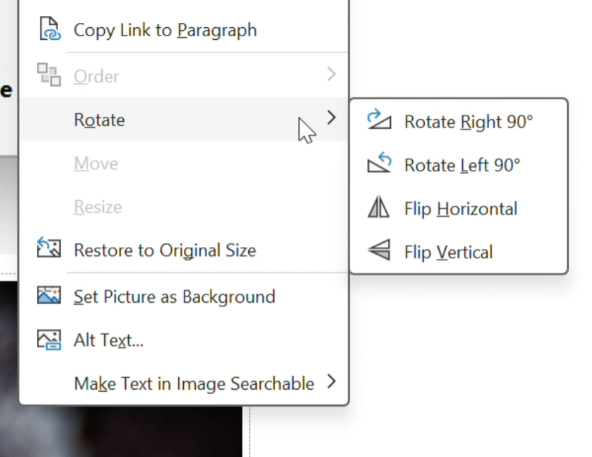Viewport: 592px width, 457px height.
Task: Click the Flip Vertical icon
Action: click(x=379, y=250)
